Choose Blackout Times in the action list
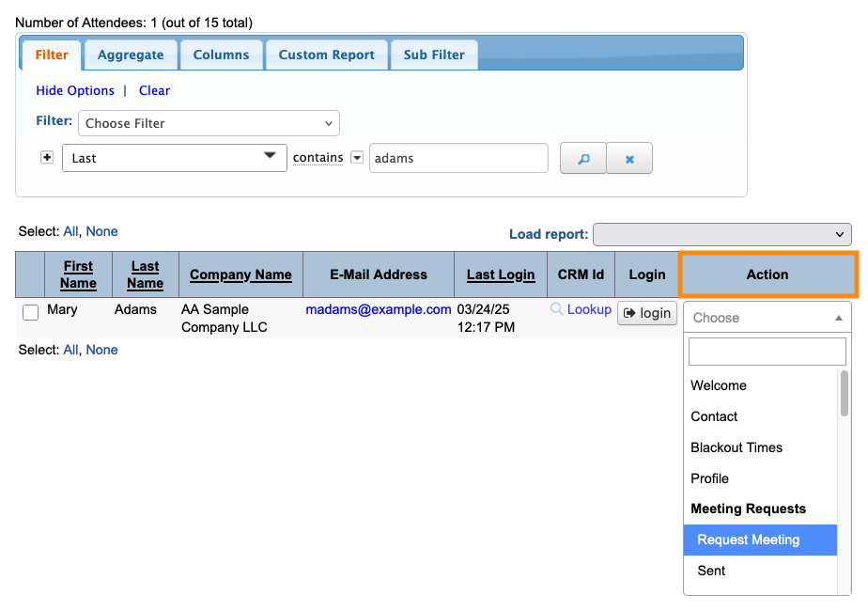The height and width of the screenshot is (611, 868). point(736,447)
